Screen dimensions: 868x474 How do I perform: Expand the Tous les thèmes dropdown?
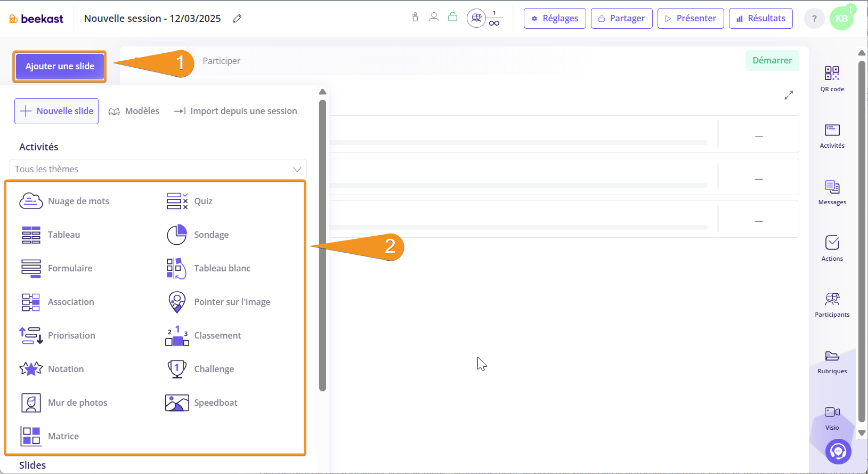(158, 169)
